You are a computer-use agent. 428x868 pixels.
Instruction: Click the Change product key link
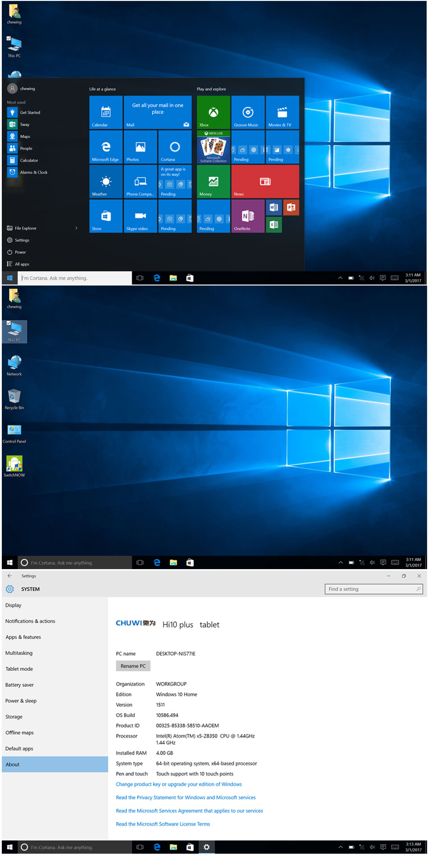pyautogui.click(x=179, y=784)
